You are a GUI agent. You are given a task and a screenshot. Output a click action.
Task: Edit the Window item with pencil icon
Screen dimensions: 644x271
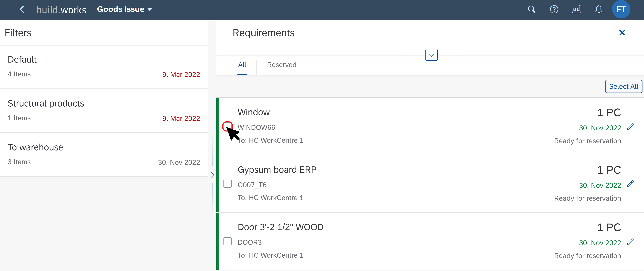630,127
